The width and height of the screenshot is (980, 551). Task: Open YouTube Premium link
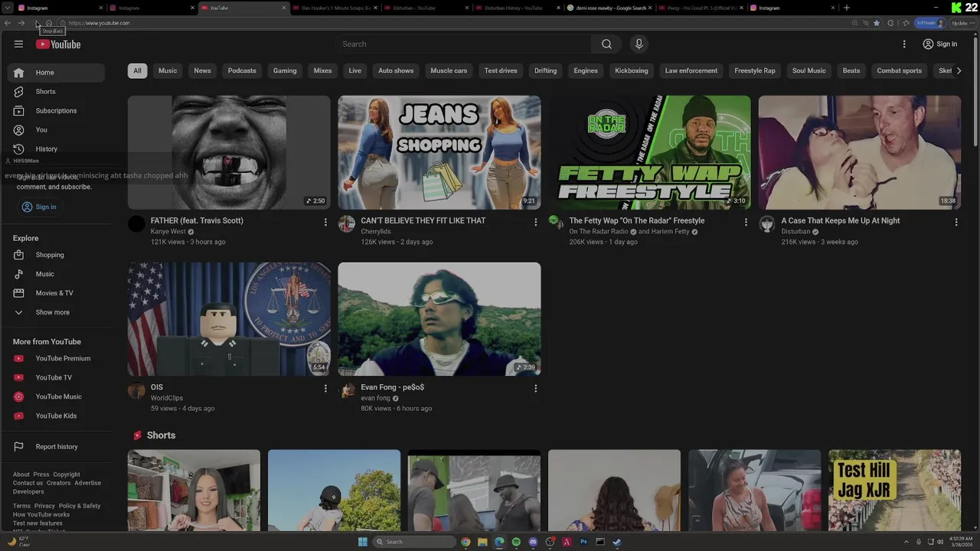(56, 358)
